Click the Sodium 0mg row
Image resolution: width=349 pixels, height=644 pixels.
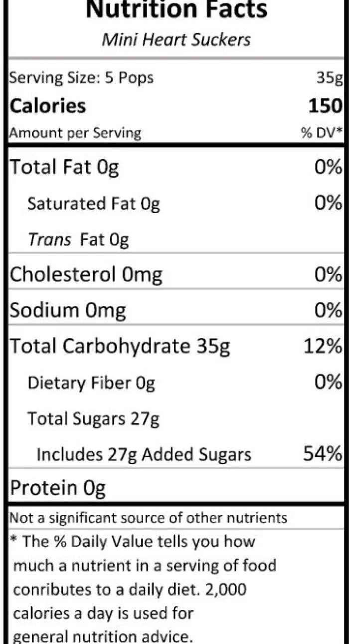tap(176, 311)
